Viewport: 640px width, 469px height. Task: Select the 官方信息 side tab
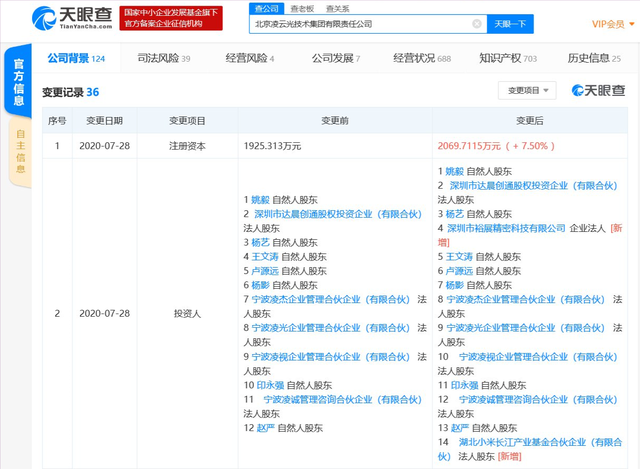tap(18, 81)
